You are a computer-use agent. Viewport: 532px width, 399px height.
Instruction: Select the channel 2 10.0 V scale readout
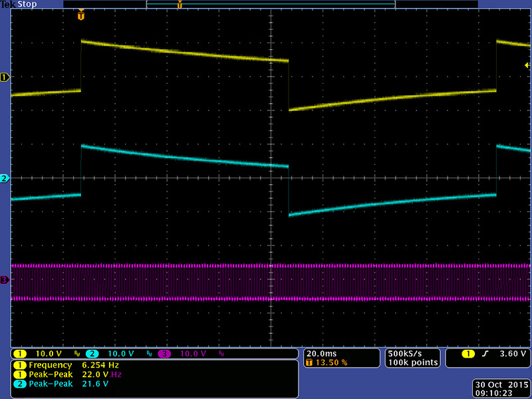click(120, 353)
